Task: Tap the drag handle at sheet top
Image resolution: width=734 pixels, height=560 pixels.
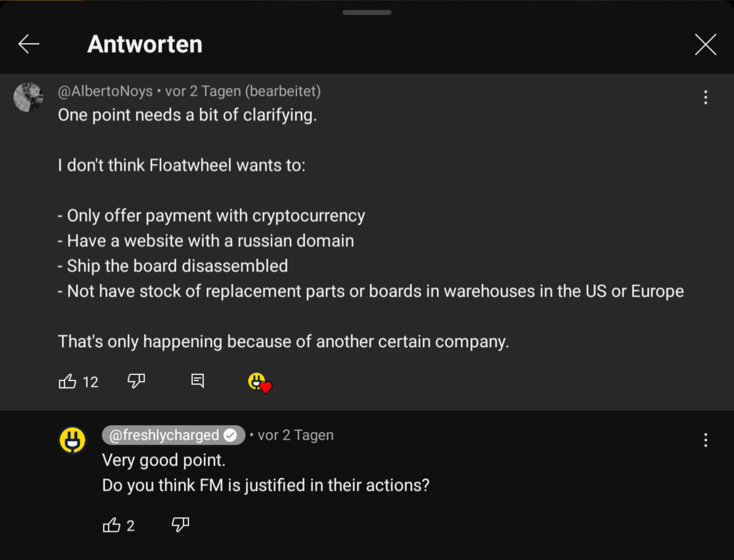Action: (367, 13)
